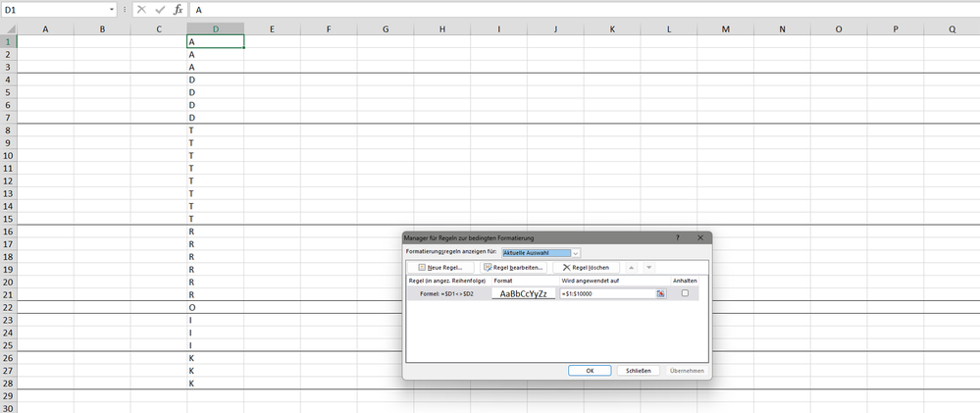Click the Übernehmen button
Screen dimensions: 980x413
pos(688,371)
